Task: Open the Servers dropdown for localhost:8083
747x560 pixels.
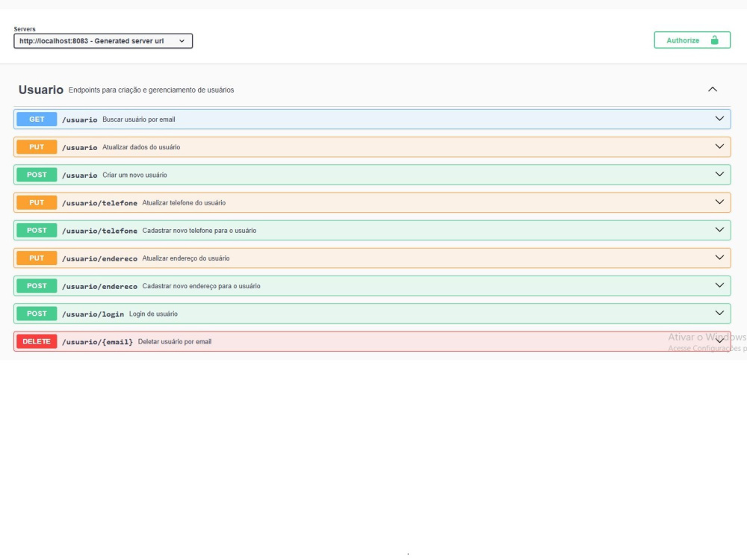Action: tap(103, 41)
